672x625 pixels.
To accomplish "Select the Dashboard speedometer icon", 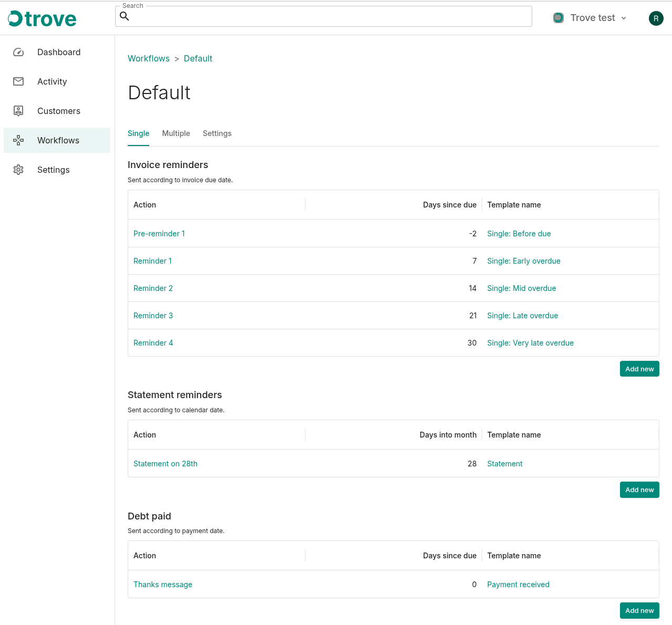I will click(18, 52).
